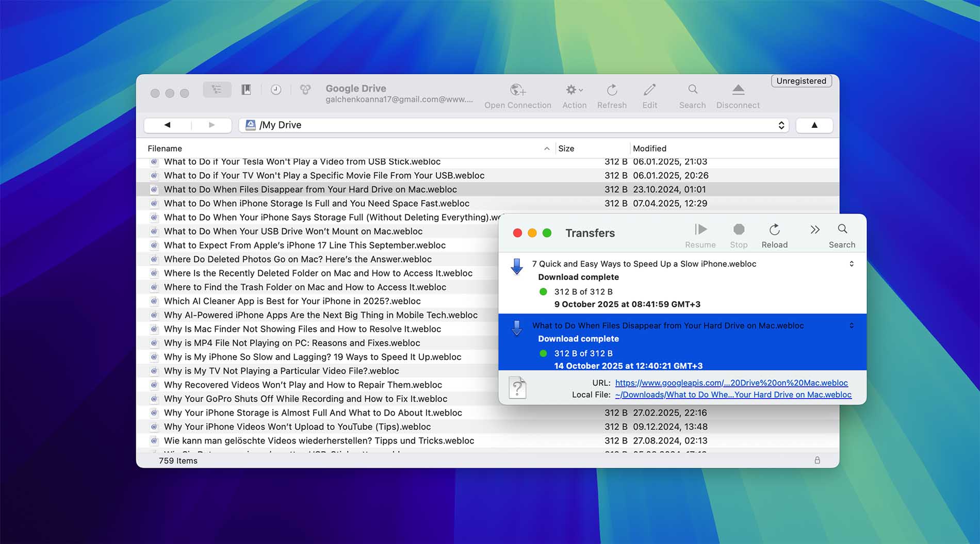Click the Search icon in main toolbar
Viewport: 980px width, 544px height.
coord(692,90)
